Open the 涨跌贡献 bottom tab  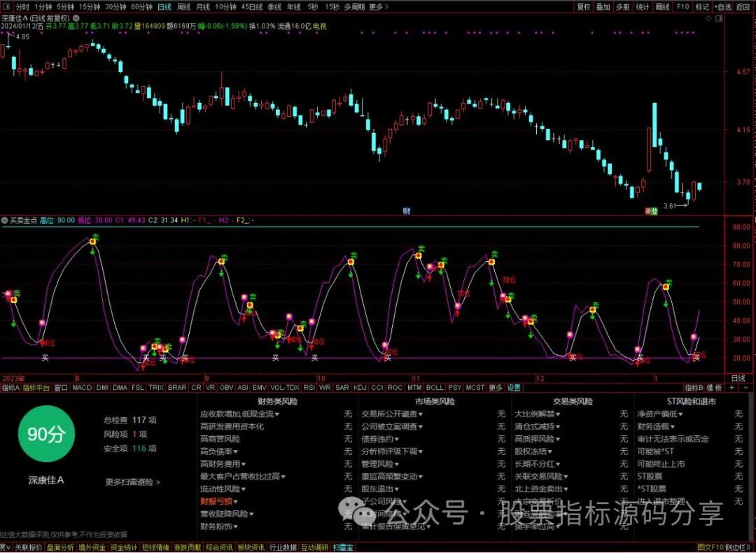188,547
